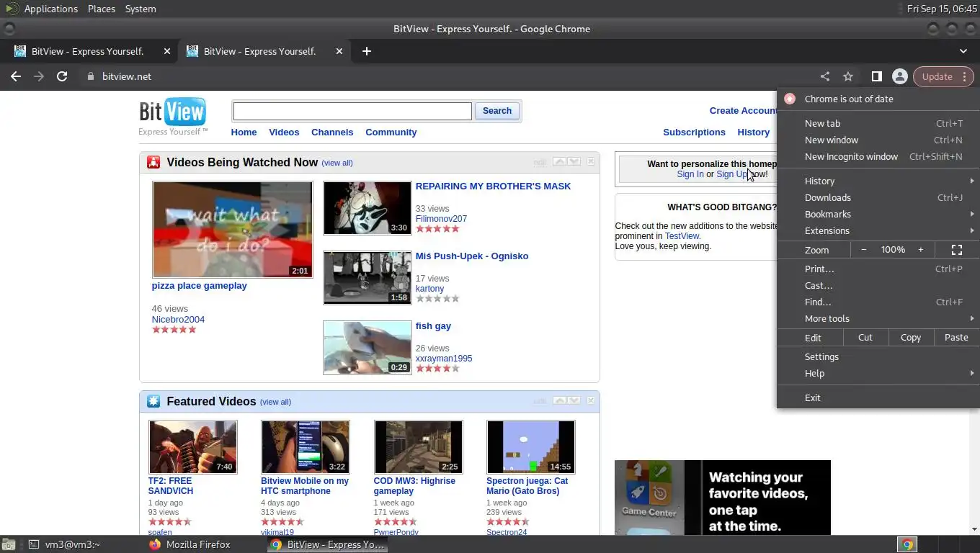The width and height of the screenshot is (980, 553).
Task: Select New tab from the Chrome menu
Action: (878, 123)
